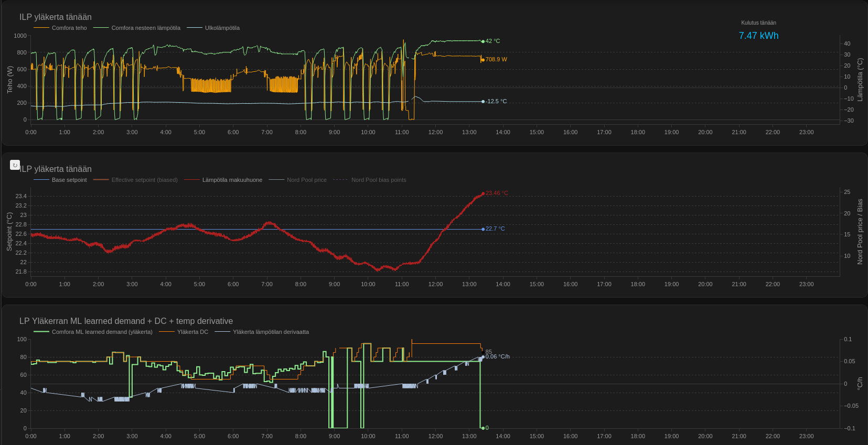868x445 pixels.
Task: Toggle Ulkolämpötila legend entry
Action: 222,28
